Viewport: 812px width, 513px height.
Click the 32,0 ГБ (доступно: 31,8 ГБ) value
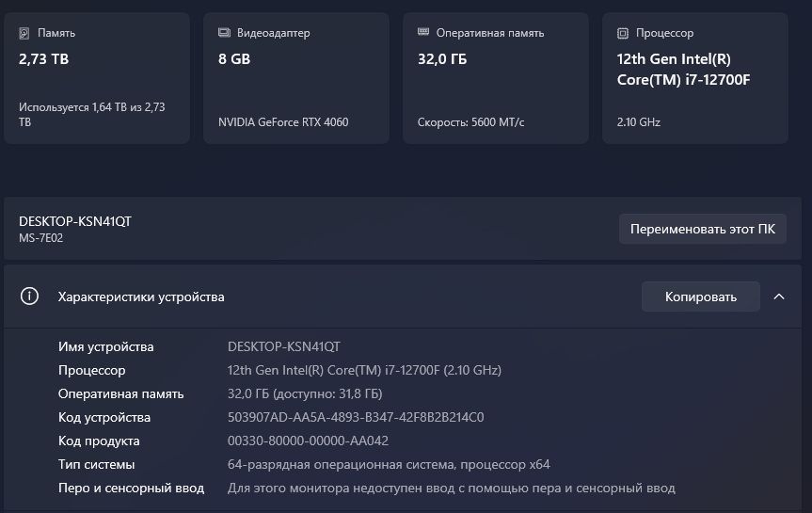305,393
